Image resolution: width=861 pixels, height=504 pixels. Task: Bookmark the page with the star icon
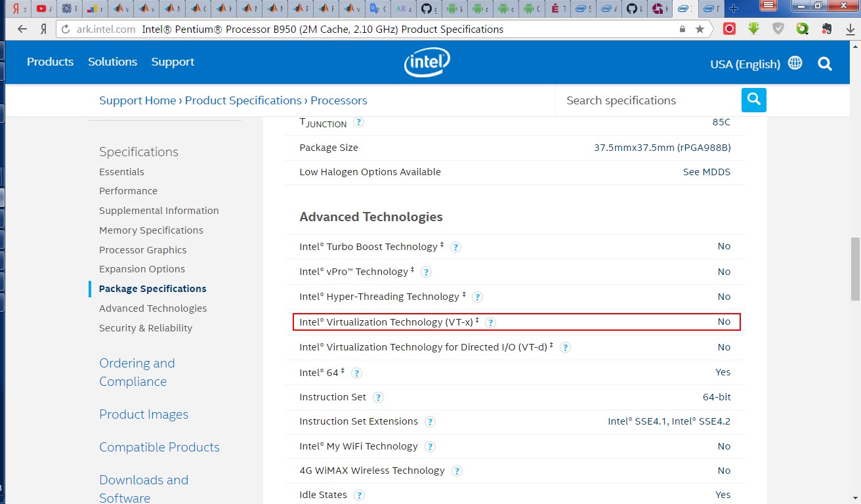tap(700, 29)
